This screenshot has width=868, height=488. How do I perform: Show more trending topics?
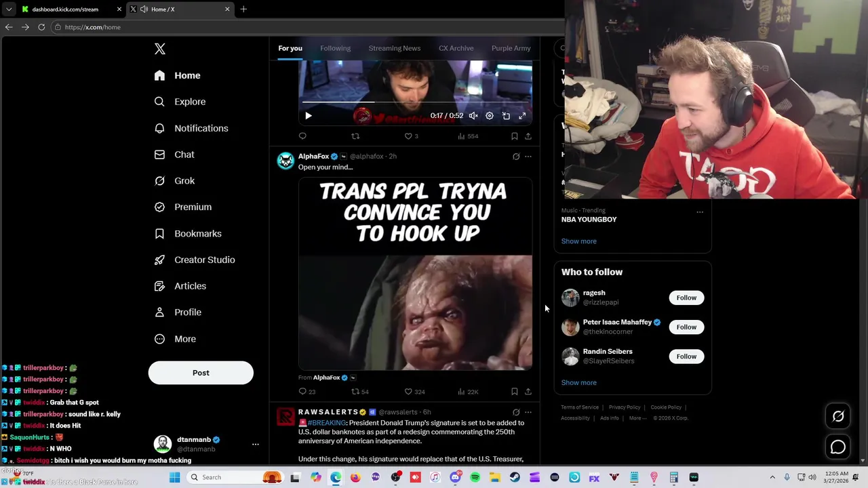[x=579, y=241]
